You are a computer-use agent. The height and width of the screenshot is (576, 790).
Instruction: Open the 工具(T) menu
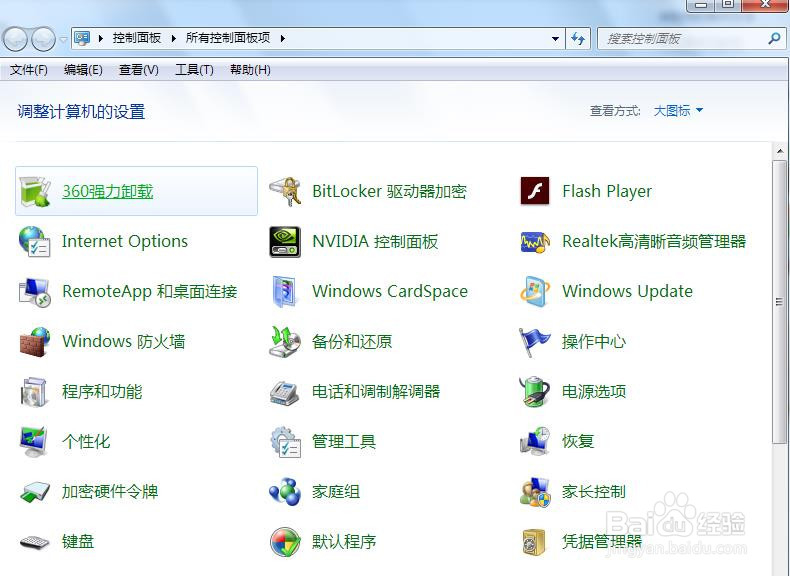coord(194,70)
